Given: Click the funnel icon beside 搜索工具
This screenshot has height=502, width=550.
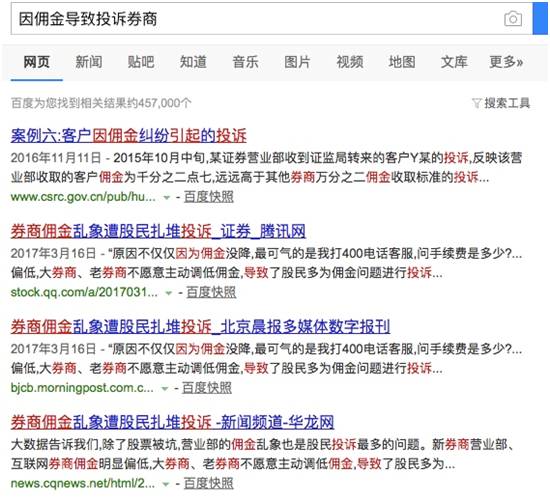Looking at the screenshot, I should click(x=476, y=103).
